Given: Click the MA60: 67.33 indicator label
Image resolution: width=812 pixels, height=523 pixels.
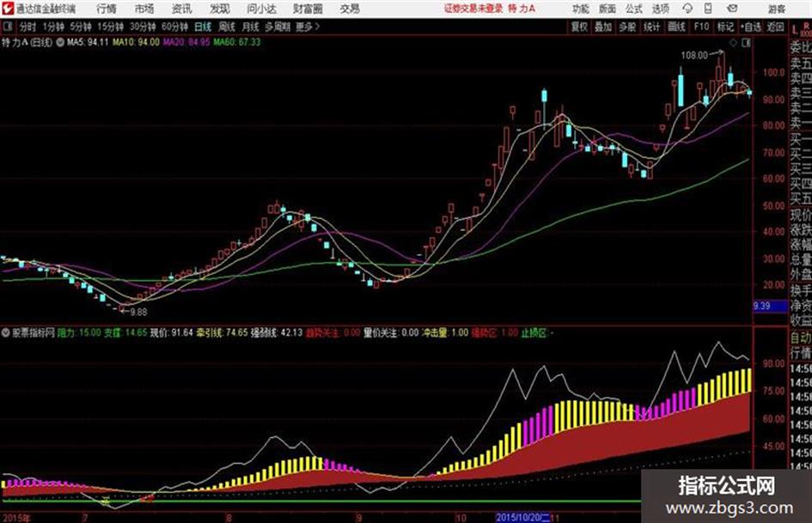Looking at the screenshot, I should [237, 42].
